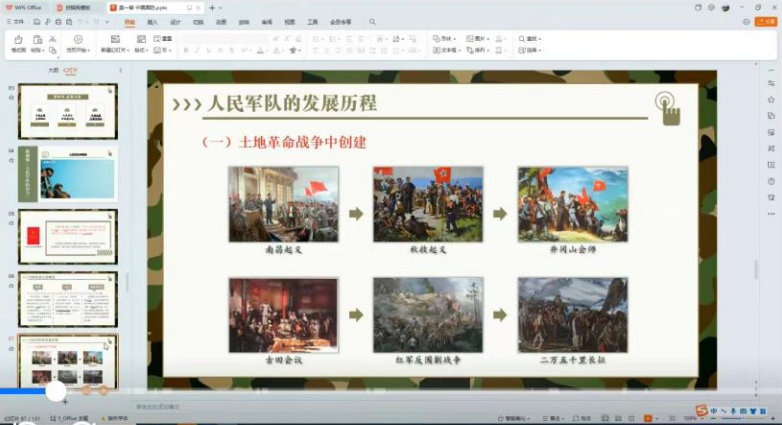
Task: Select slide 04 thumbnail with blue sky
Action: 68,174
